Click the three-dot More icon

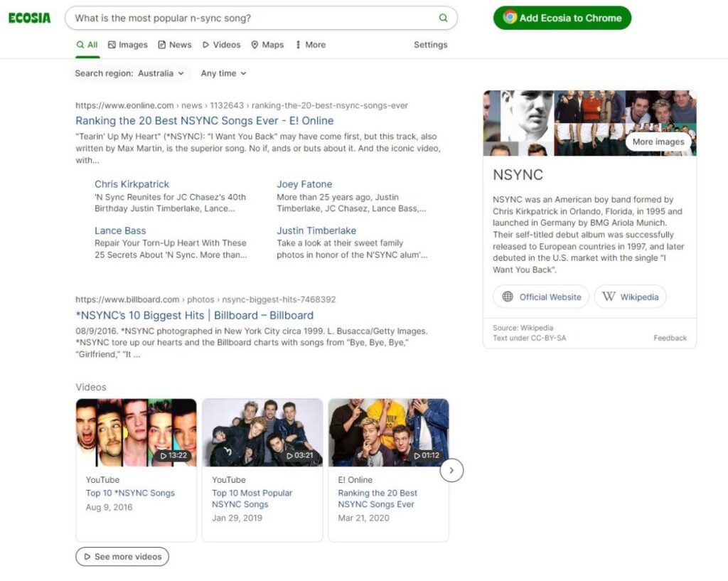tap(298, 45)
